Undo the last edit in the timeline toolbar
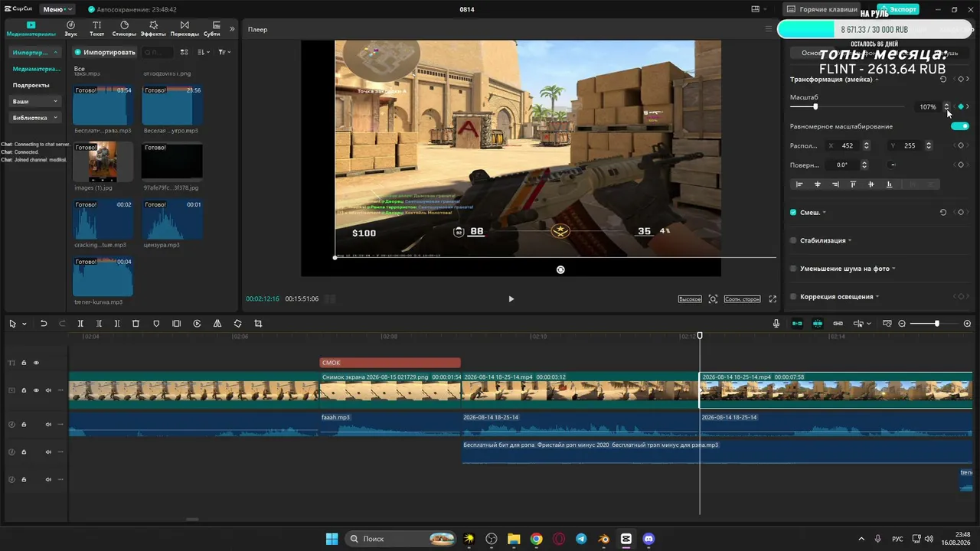The image size is (980, 551). click(x=44, y=324)
